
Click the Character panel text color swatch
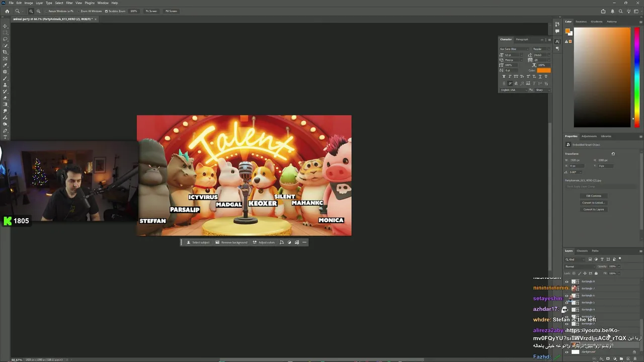coord(544,70)
